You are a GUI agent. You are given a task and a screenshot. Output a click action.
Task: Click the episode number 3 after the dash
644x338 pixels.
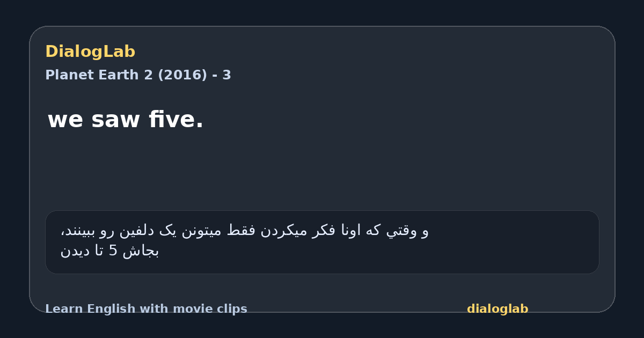coord(227,75)
